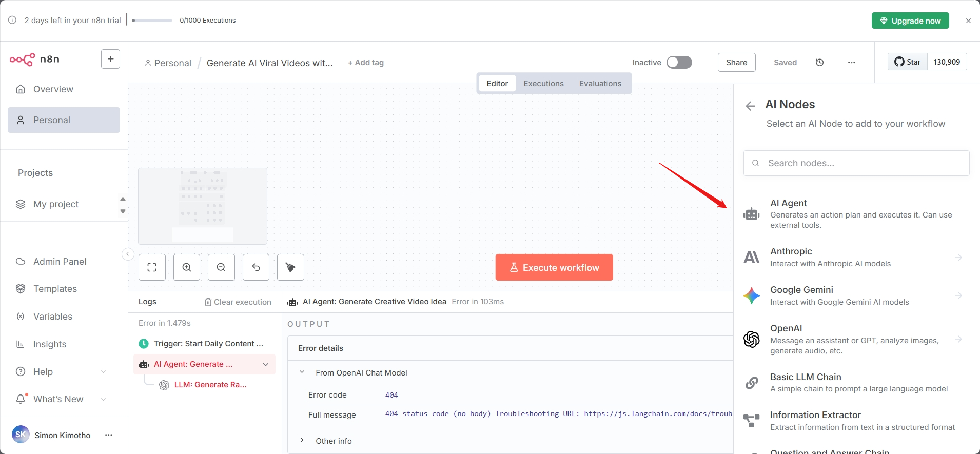Switch to the Editor tab
This screenshot has width=980, height=454.
pyautogui.click(x=497, y=84)
